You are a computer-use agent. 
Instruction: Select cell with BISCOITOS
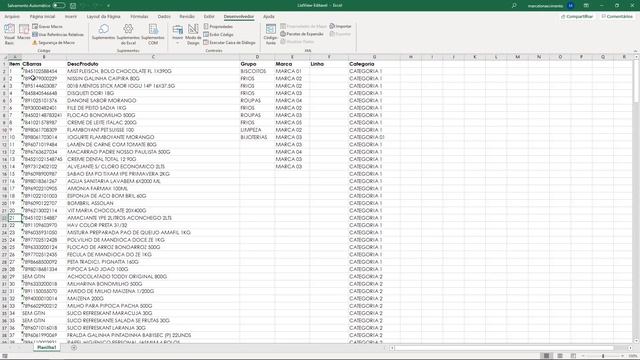(257, 71)
